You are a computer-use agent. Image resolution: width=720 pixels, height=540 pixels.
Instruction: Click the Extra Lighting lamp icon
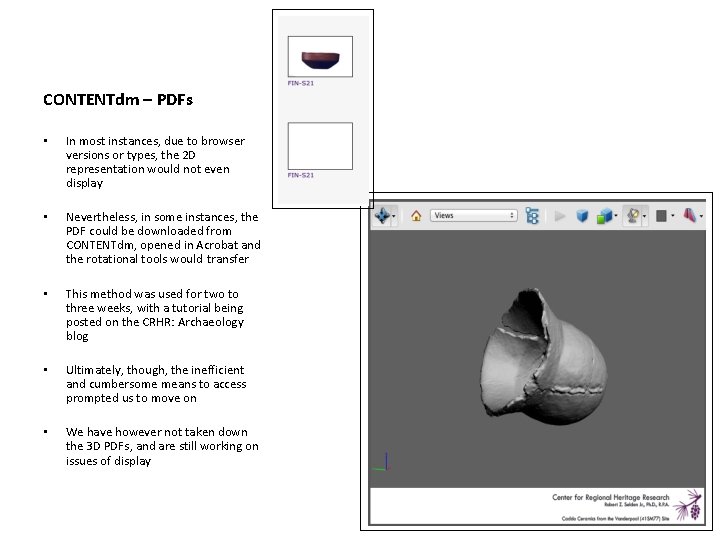pyautogui.click(x=633, y=215)
